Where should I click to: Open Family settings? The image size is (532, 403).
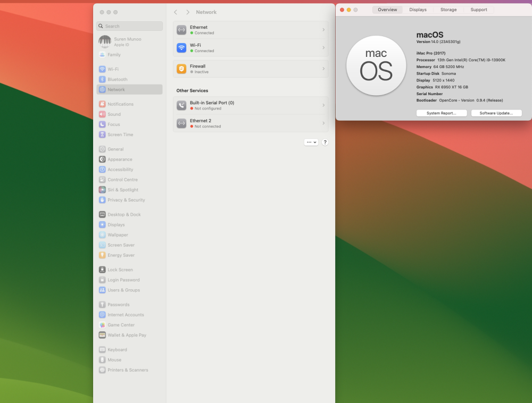click(x=129, y=55)
